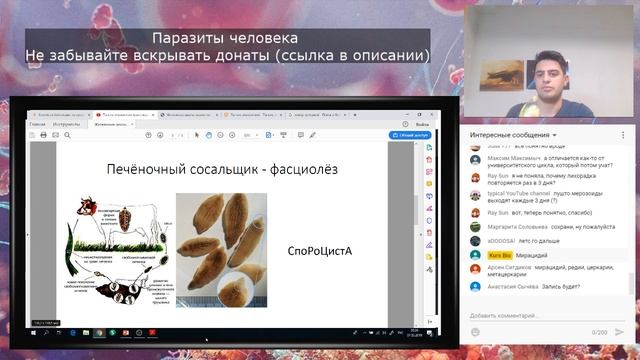Image resolution: width=640 pixels, height=360 pixels.
Task: Click Арсен Ситдиков's avatar in chat
Action: pos(475,269)
